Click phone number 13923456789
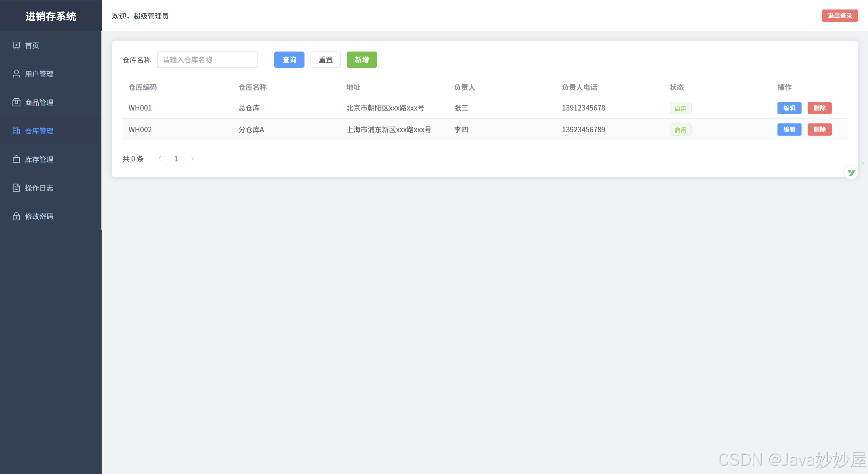This screenshot has width=868, height=474. (584, 130)
